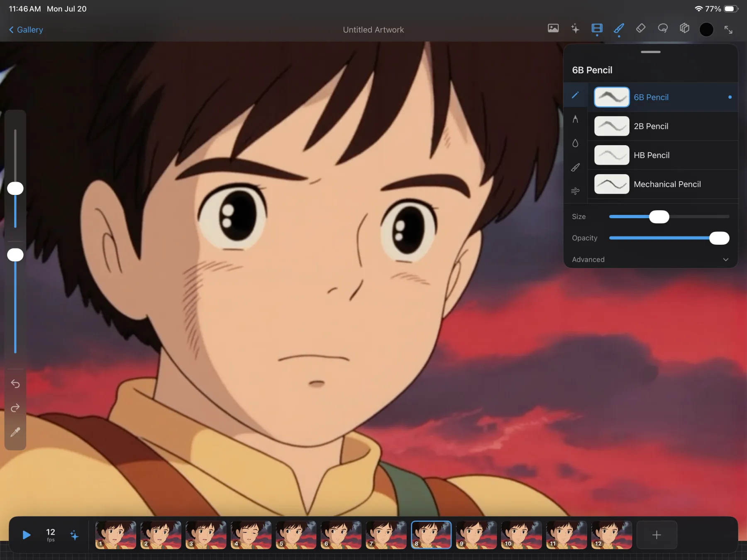747x560 pixels.
Task: Click the brush panel drag handle
Action: 650,52
